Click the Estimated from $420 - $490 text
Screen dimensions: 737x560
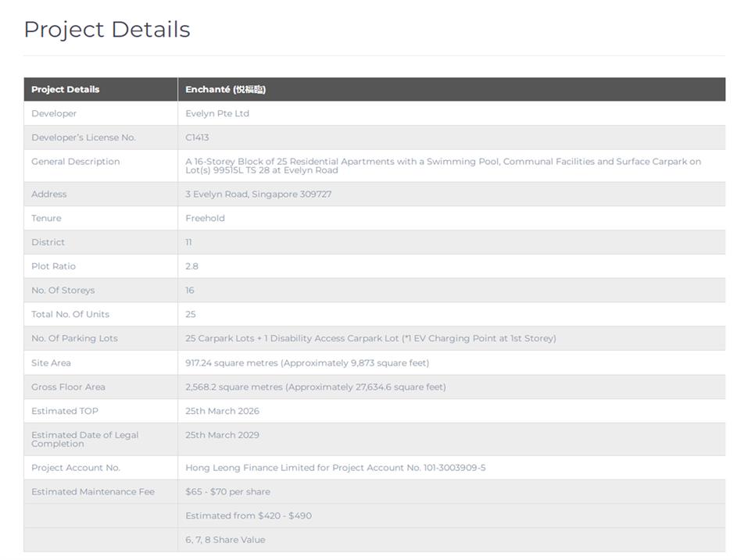(249, 515)
